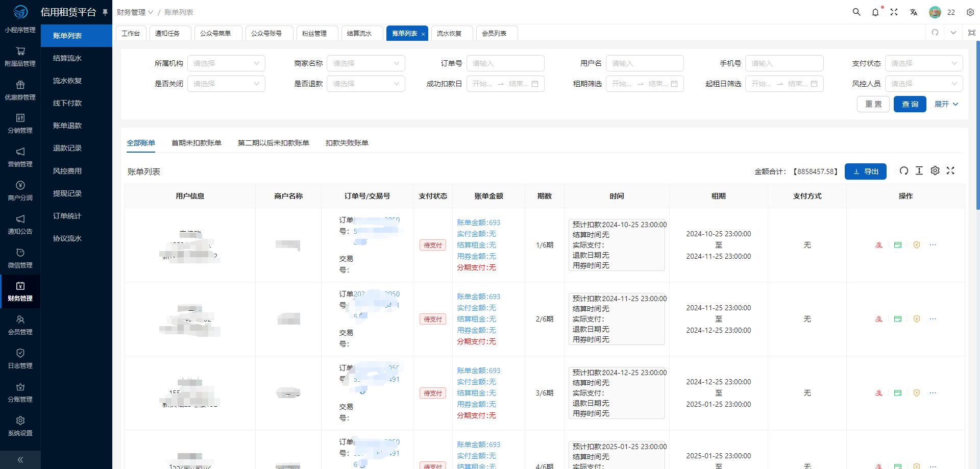Open the 是否关闭 dropdown
The image size is (980, 469).
pos(226,84)
